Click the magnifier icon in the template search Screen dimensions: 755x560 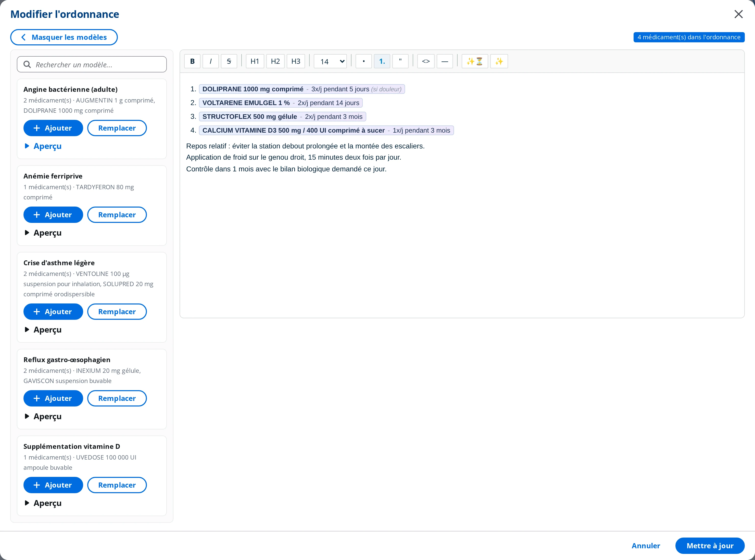point(27,65)
